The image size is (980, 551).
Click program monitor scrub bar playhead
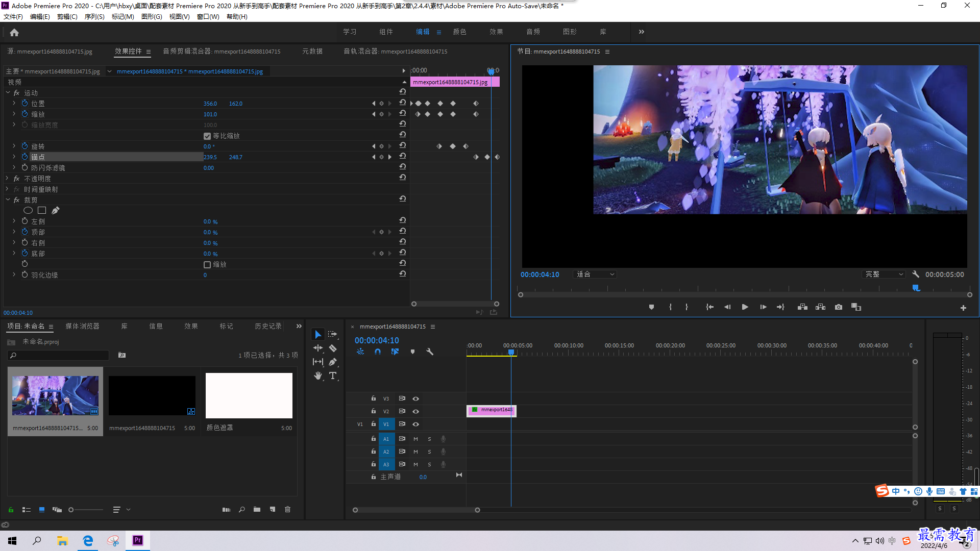pos(916,289)
